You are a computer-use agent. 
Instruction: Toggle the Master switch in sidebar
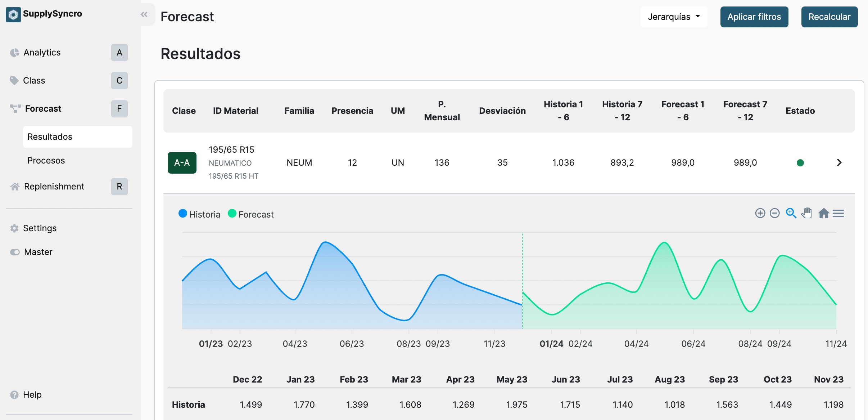(15, 252)
